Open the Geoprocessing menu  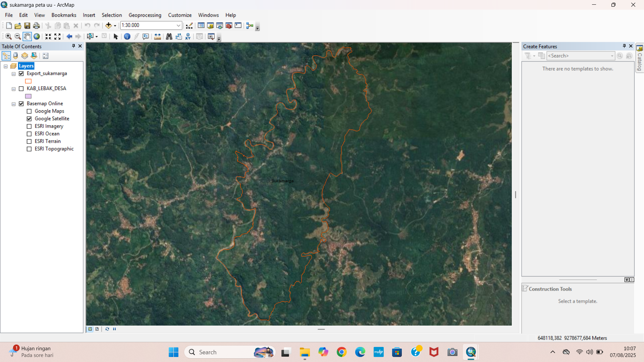pos(145,15)
